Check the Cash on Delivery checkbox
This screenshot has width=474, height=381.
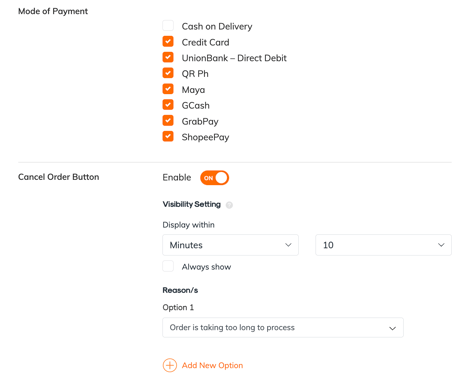coord(168,26)
